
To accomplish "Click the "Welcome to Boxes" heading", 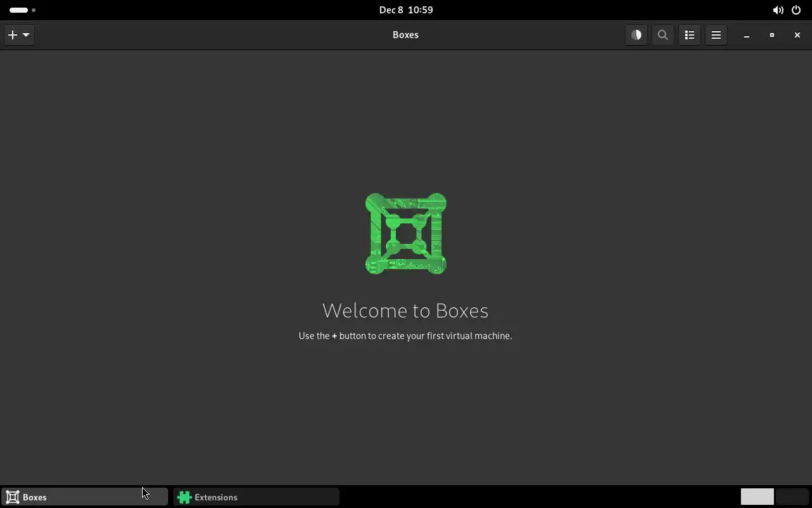I will pyautogui.click(x=405, y=311).
